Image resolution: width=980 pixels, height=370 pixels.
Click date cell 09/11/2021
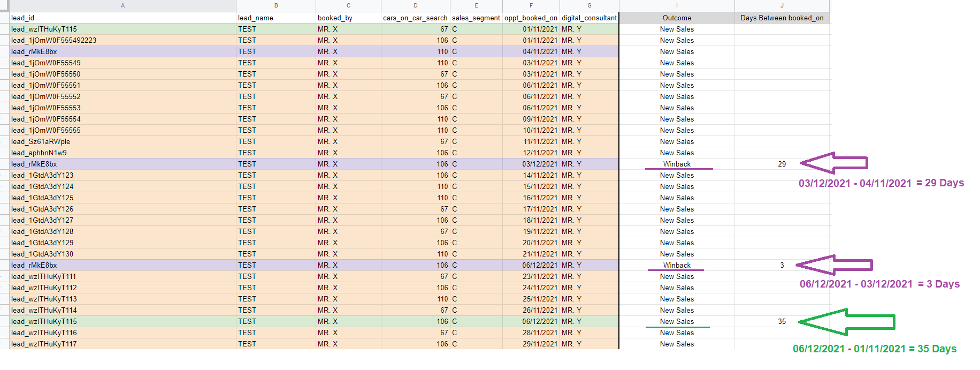[x=531, y=119]
